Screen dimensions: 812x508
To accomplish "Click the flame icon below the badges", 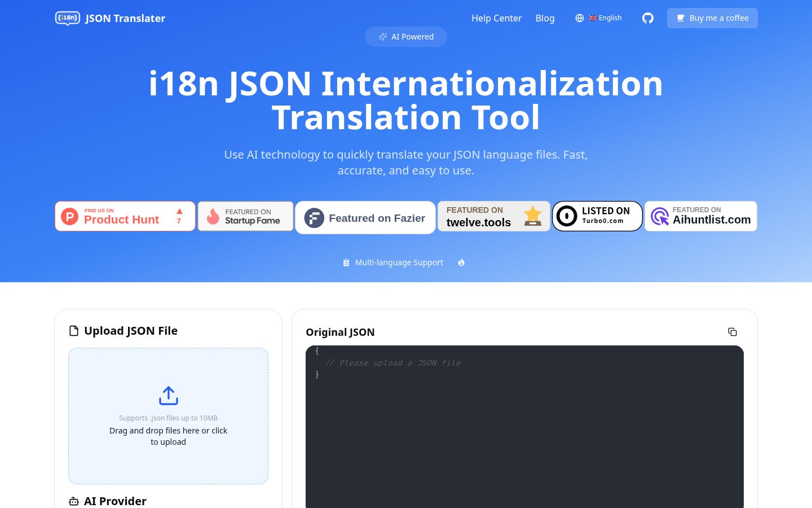I will click(461, 262).
